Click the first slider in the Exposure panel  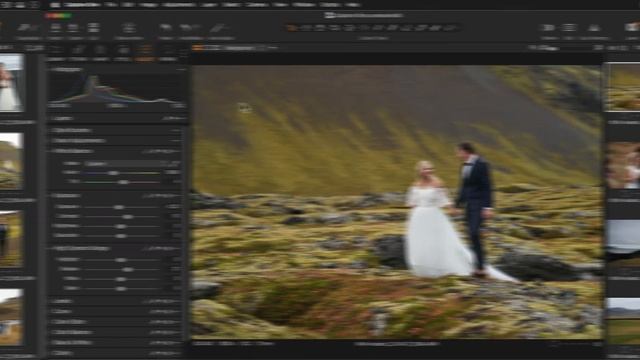122,207
